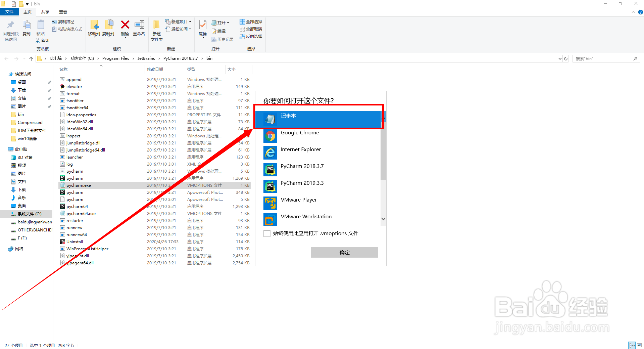Image resolution: width=644 pixels, height=349 pixels.
Task: Tick always use this app for .vmoptions
Action: click(267, 233)
